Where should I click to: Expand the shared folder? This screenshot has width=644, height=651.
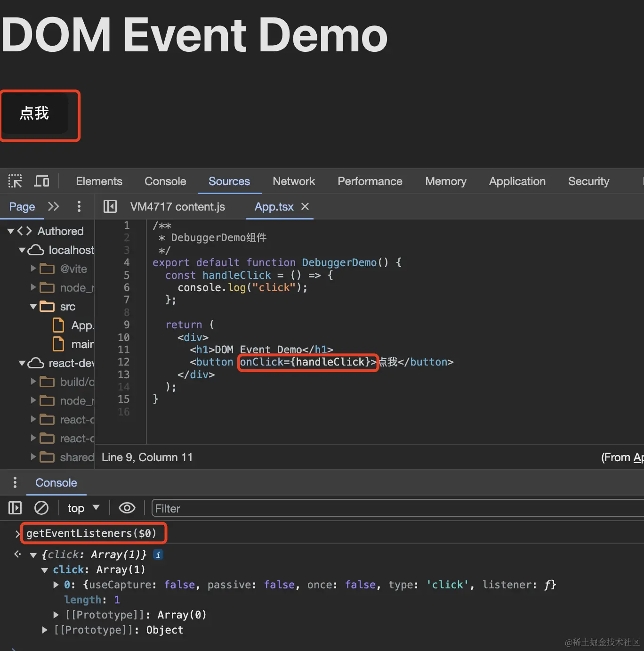click(x=33, y=457)
